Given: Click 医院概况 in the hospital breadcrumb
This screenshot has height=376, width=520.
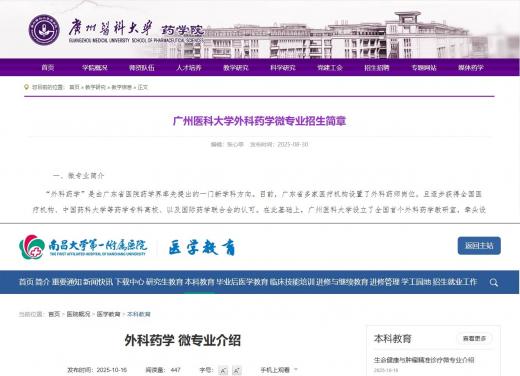Looking at the screenshot, I should [x=78, y=314].
